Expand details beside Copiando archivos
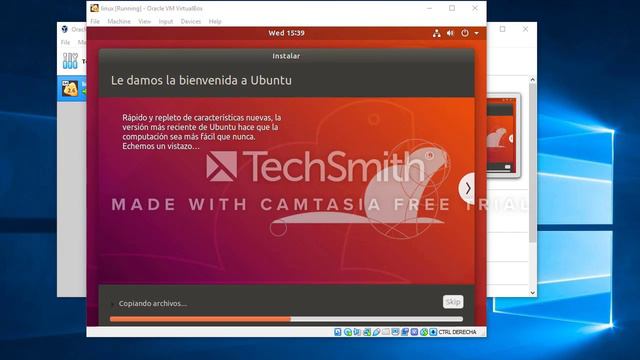This screenshot has height=360, width=640. [x=112, y=304]
